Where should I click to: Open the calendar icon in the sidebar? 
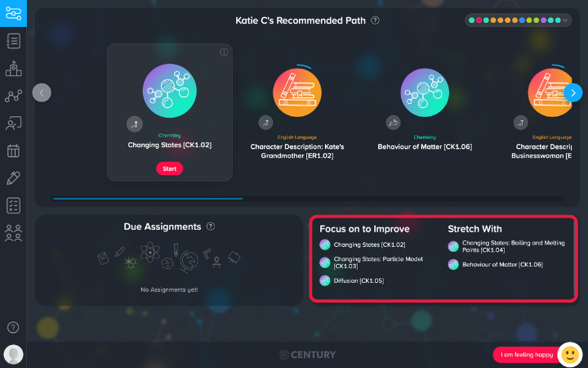click(x=13, y=150)
